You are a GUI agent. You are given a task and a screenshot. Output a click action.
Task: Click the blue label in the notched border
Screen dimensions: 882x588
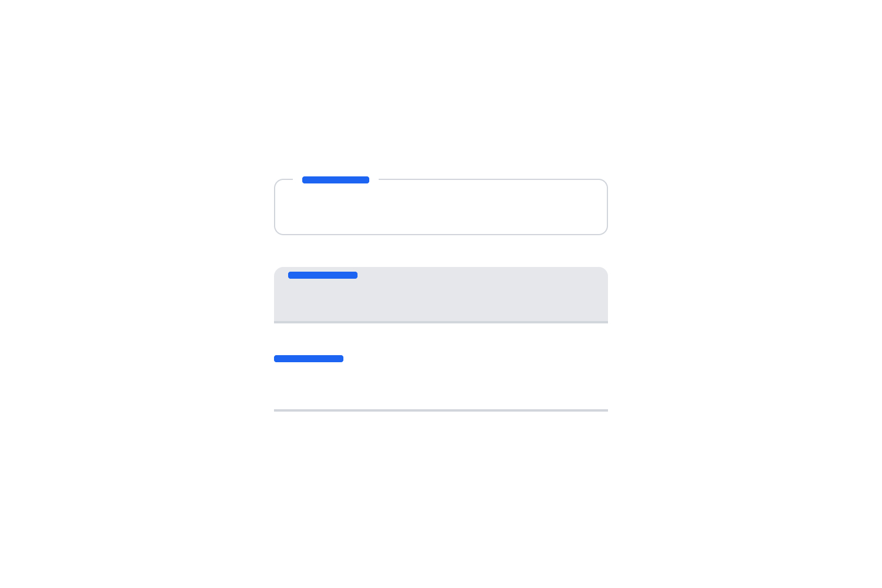point(336,180)
